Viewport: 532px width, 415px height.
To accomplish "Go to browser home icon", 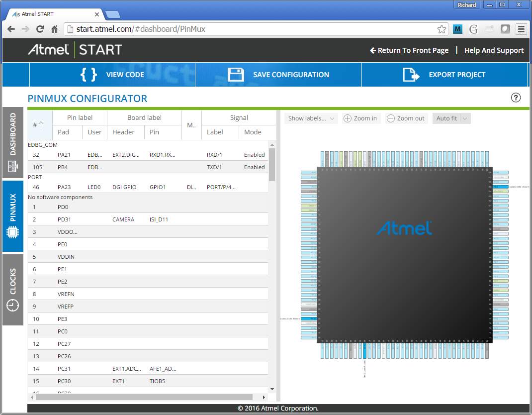I will [x=54, y=29].
